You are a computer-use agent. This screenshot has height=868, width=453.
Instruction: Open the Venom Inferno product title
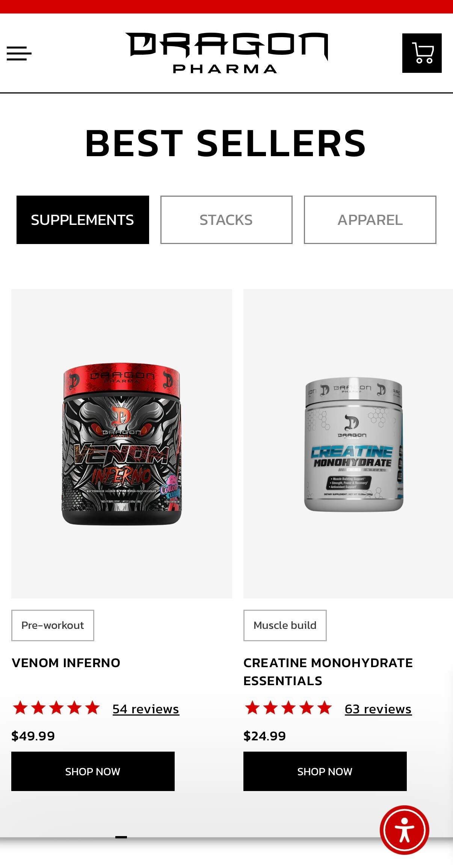click(x=66, y=663)
